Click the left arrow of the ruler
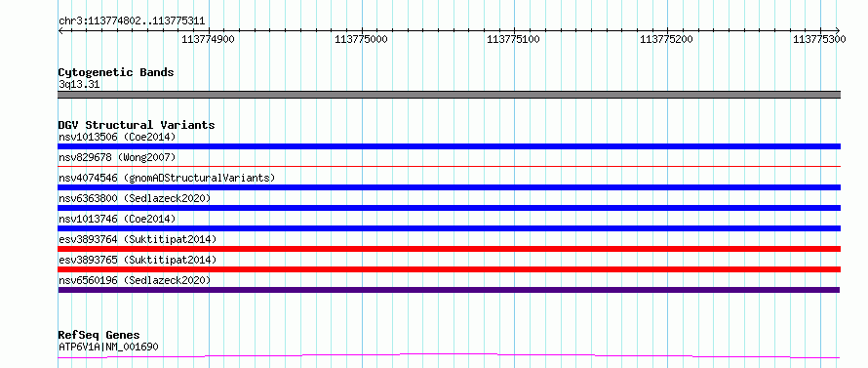Viewport: 868px width, 368px height. pyautogui.click(x=60, y=30)
